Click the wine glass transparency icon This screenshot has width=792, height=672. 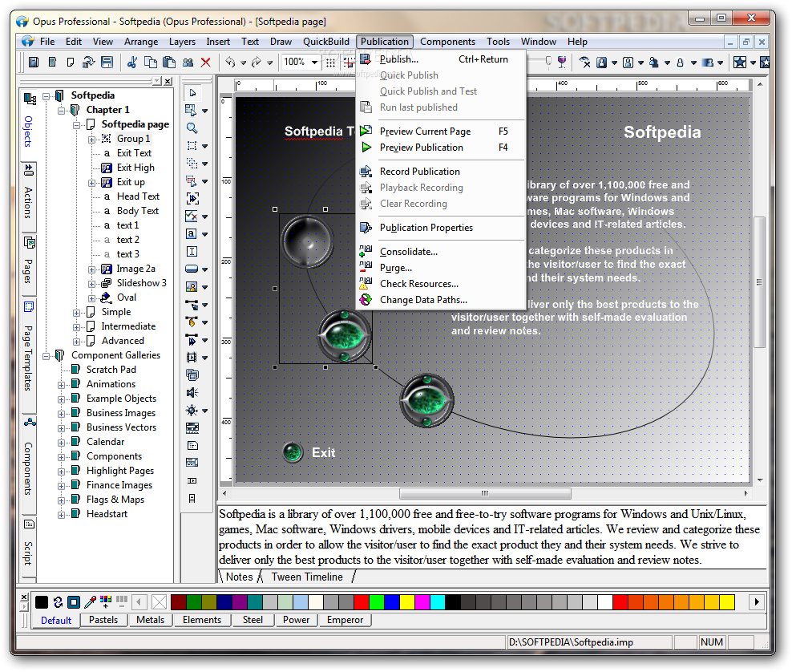pos(562,62)
